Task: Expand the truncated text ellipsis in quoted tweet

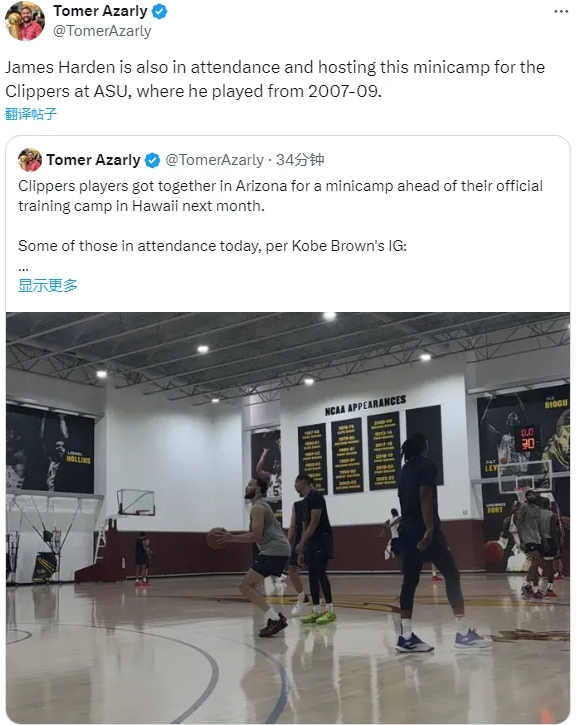Action: (x=24, y=268)
